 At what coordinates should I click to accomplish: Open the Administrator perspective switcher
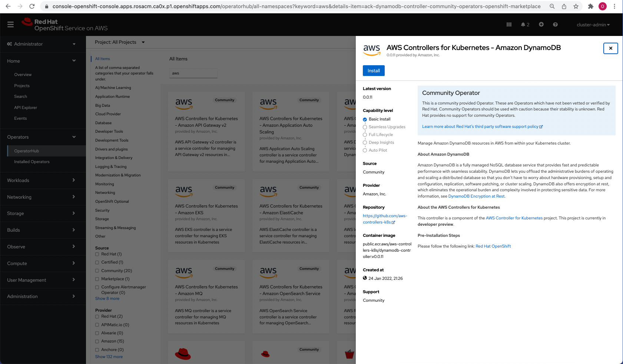coord(43,44)
